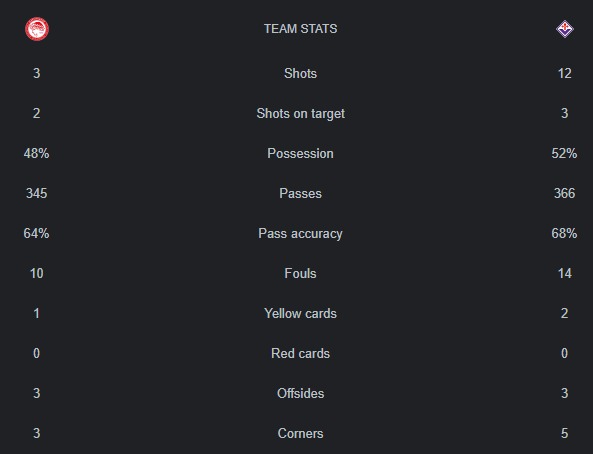
Task: Click the Fiorentina purple diamond crest
Action: point(565,29)
